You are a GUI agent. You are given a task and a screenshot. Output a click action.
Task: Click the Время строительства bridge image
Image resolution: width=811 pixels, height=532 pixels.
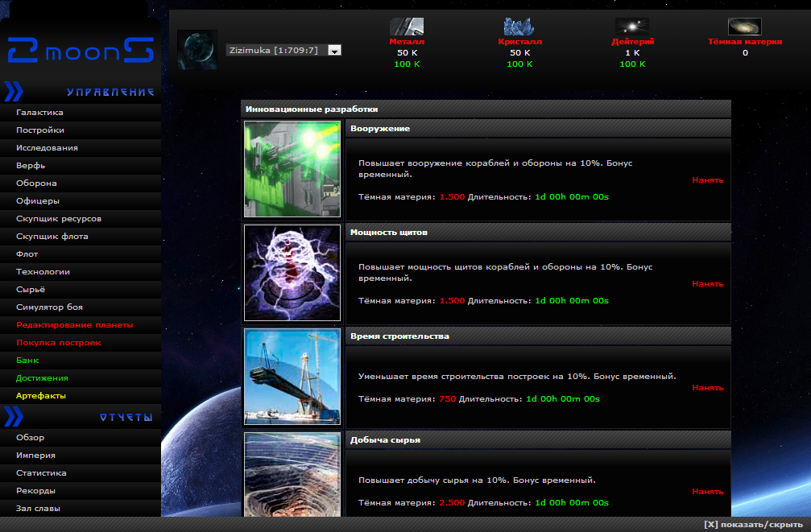292,377
